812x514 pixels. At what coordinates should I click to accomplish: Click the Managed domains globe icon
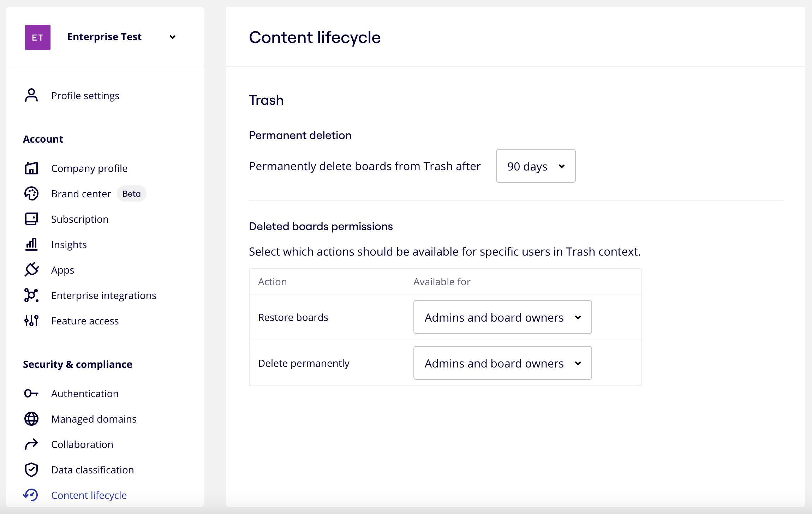click(31, 419)
